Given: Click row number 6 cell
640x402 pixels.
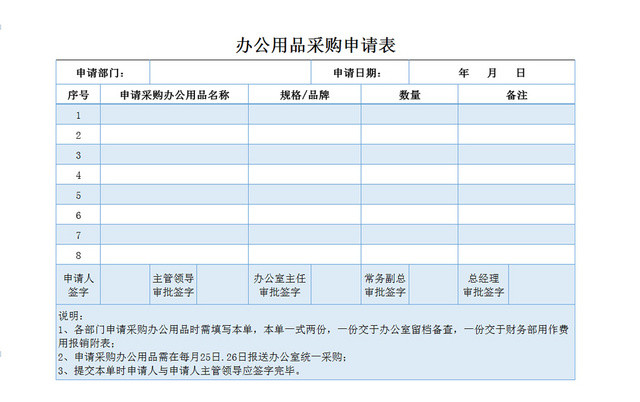Looking at the screenshot, I should [x=78, y=215].
